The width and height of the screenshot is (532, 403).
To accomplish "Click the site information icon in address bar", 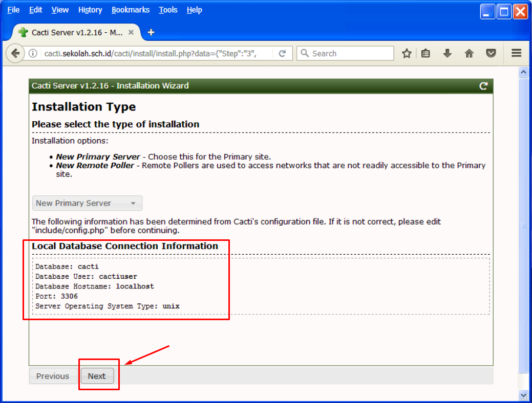I will click(x=33, y=54).
